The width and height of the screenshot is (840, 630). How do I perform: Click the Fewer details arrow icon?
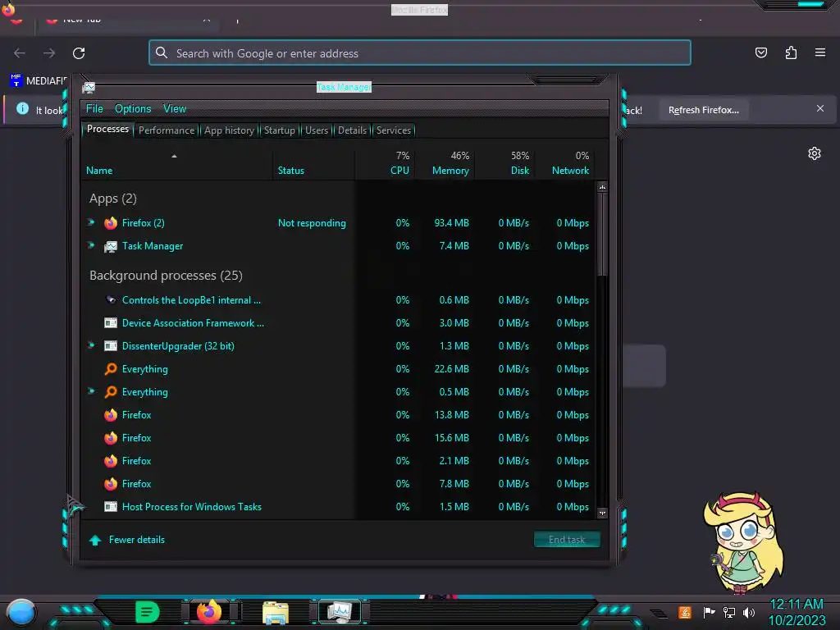pyautogui.click(x=95, y=540)
